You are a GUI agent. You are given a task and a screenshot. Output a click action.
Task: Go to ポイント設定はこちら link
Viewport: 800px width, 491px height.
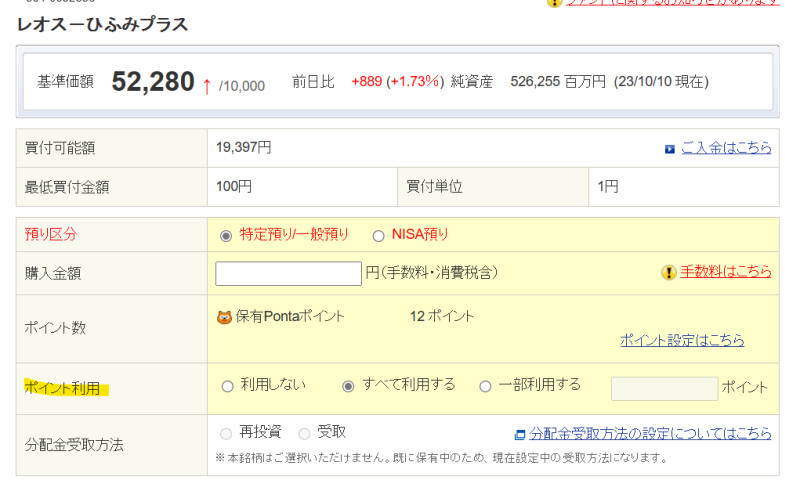point(682,340)
